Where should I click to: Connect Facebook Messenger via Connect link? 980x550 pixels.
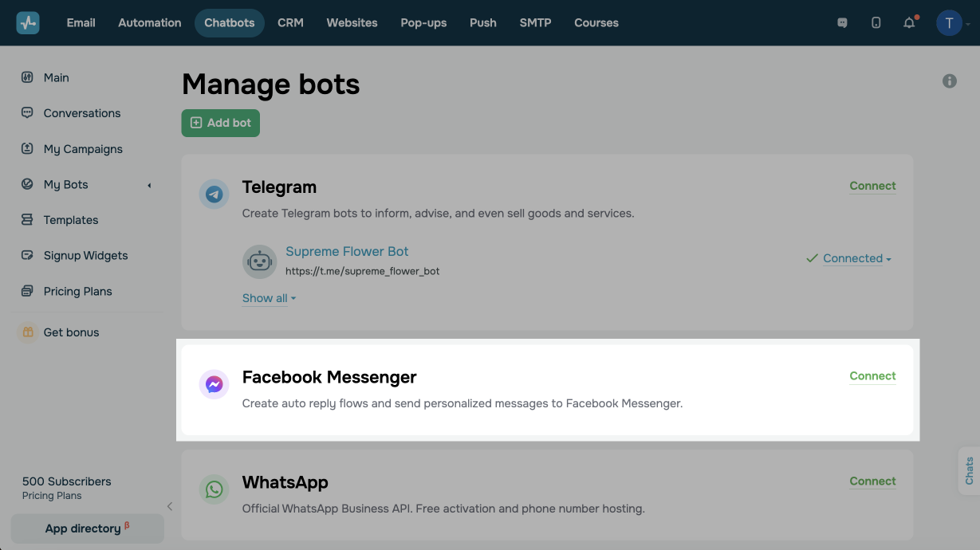point(872,376)
